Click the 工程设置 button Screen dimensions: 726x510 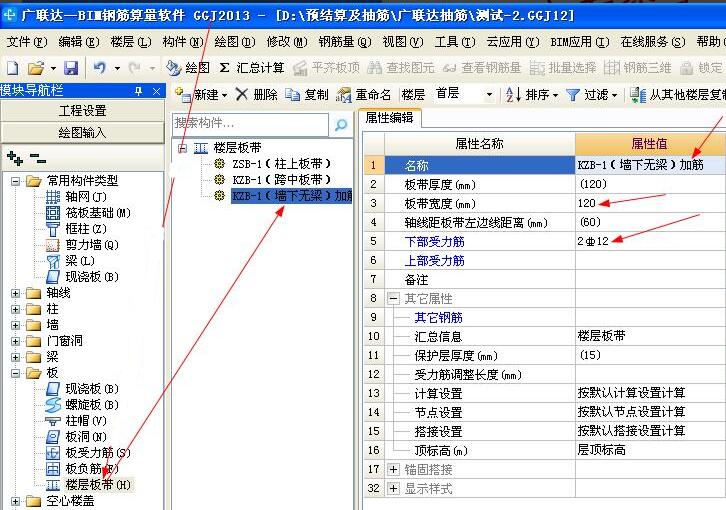[x=82, y=111]
